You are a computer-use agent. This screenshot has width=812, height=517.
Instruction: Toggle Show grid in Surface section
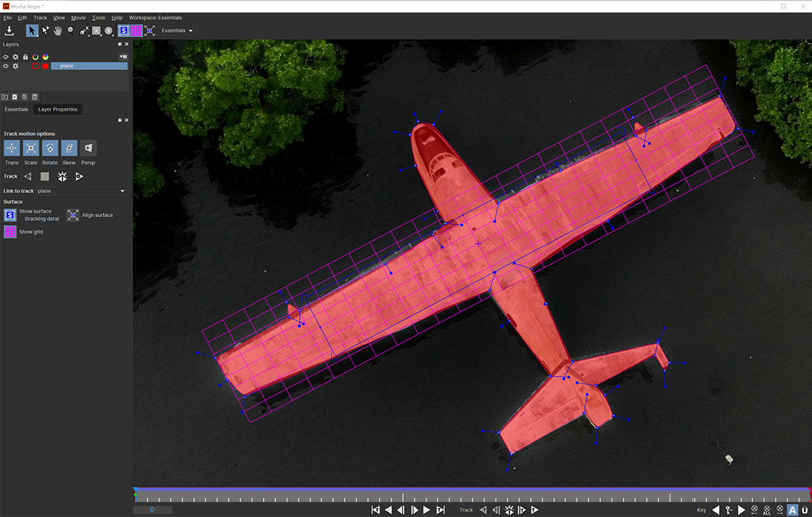pos(10,232)
